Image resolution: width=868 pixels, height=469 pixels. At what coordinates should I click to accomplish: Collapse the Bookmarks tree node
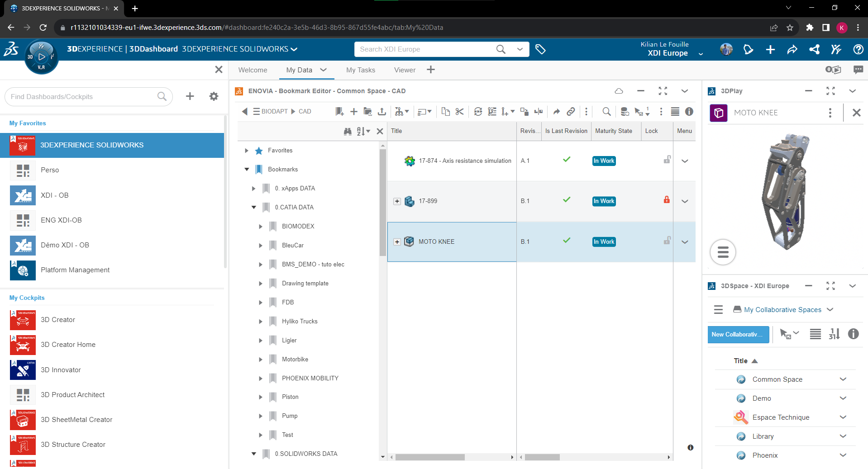(x=247, y=170)
